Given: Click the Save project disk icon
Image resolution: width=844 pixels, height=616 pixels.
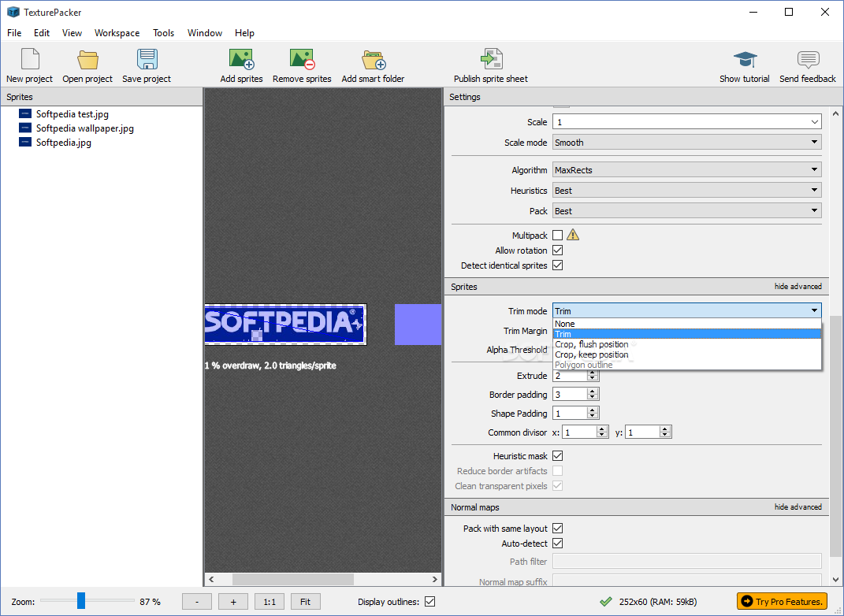Looking at the screenshot, I should tap(147, 59).
